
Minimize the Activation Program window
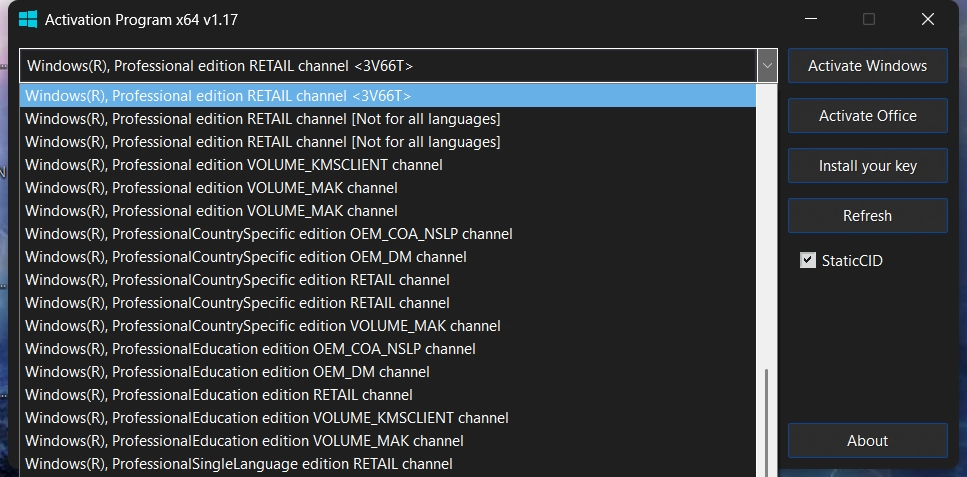point(810,19)
